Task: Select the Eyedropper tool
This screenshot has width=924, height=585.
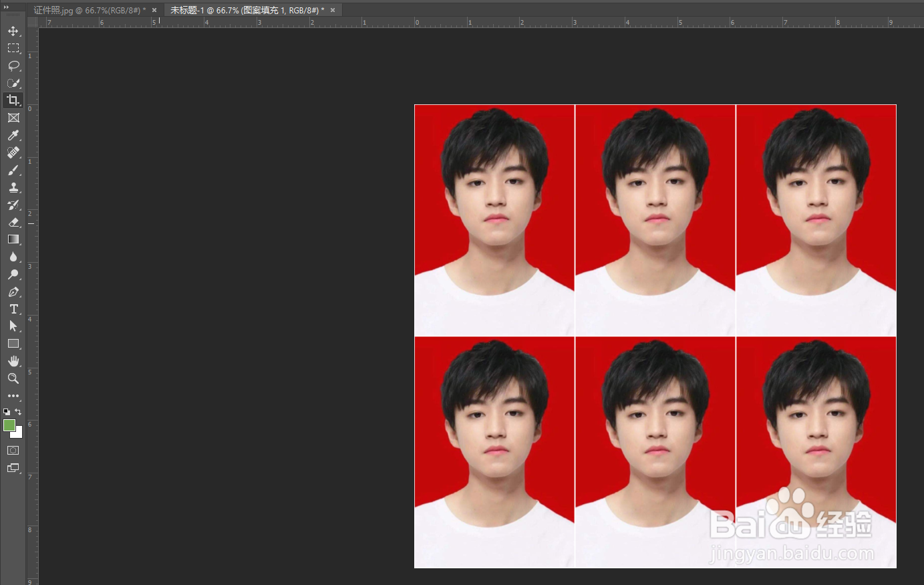Action: (13, 135)
